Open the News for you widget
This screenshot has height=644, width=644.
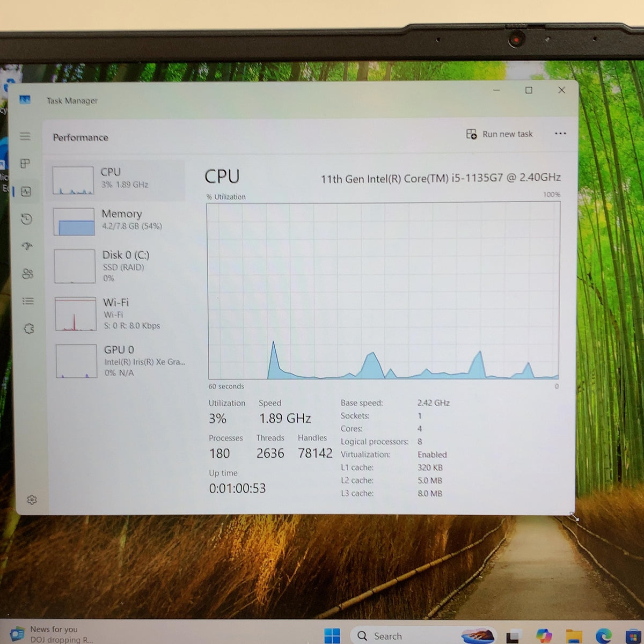(x=51, y=634)
